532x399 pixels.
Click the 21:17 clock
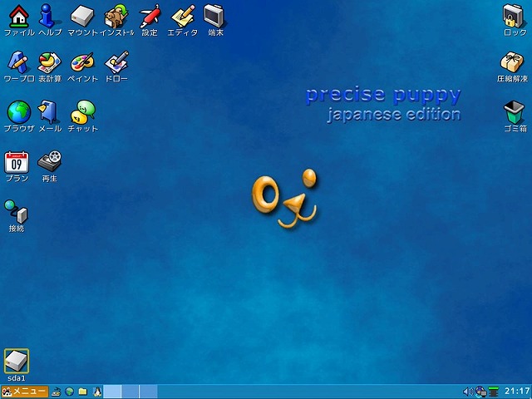(x=517, y=392)
